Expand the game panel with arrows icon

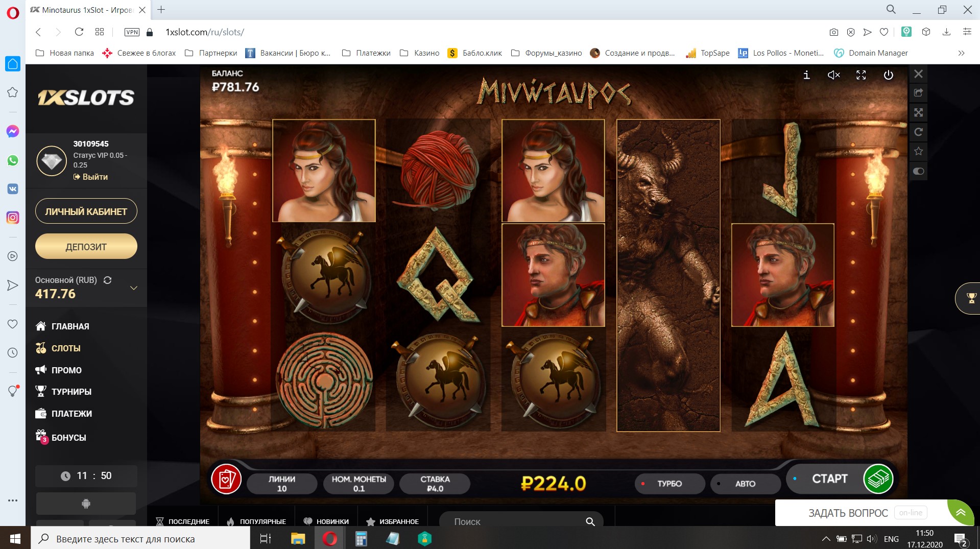tap(918, 112)
